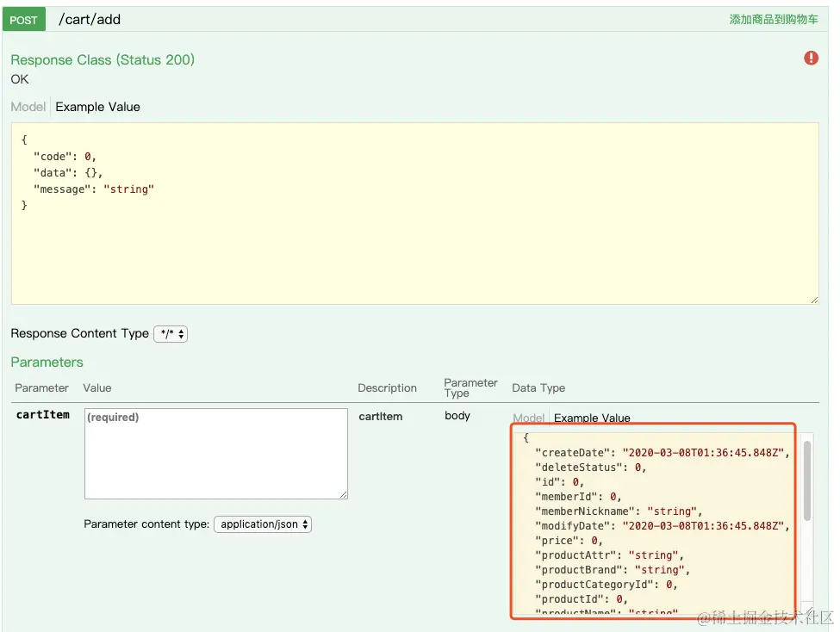Image resolution: width=840 pixels, height=632 pixels.
Task: Click the "Response Class (Status 200)" heading
Action: 103,59
